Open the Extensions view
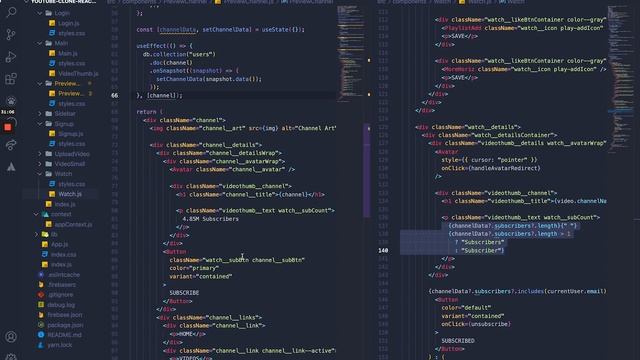Screen dimensions: 640x360 pyautogui.click(x=11, y=79)
